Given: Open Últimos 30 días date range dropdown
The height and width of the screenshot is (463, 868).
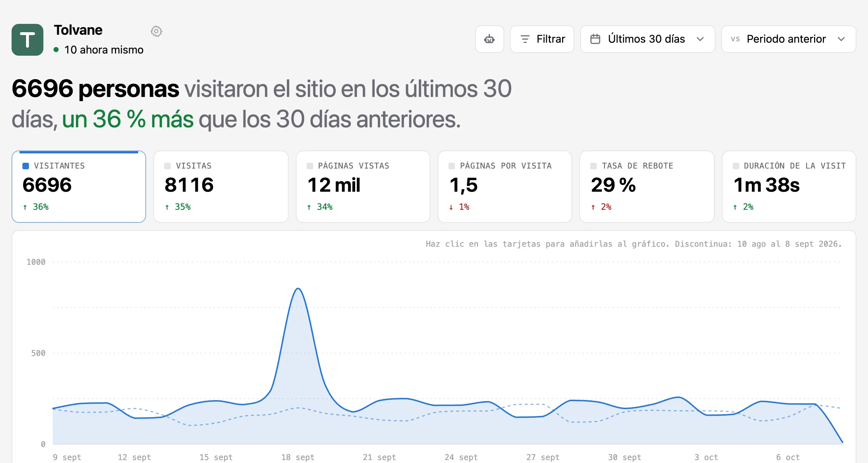Looking at the screenshot, I should 647,39.
